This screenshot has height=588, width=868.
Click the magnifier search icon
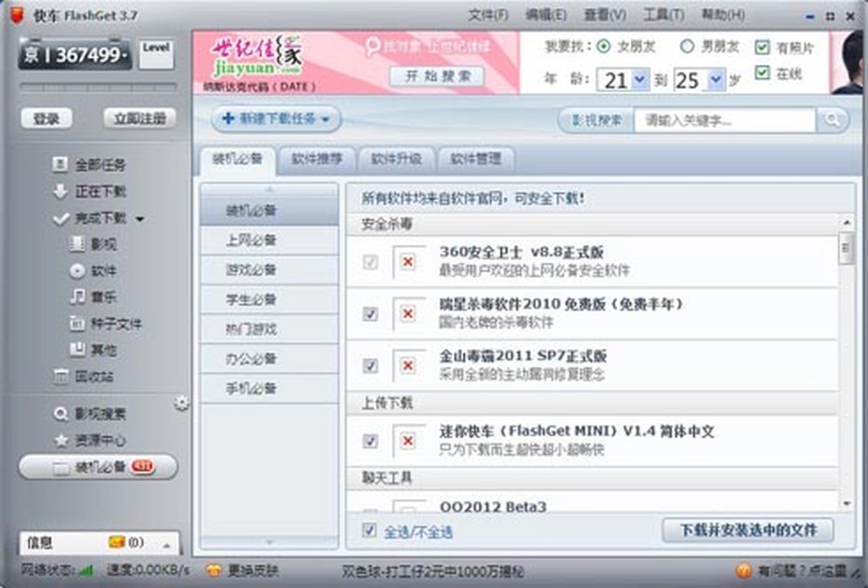832,119
